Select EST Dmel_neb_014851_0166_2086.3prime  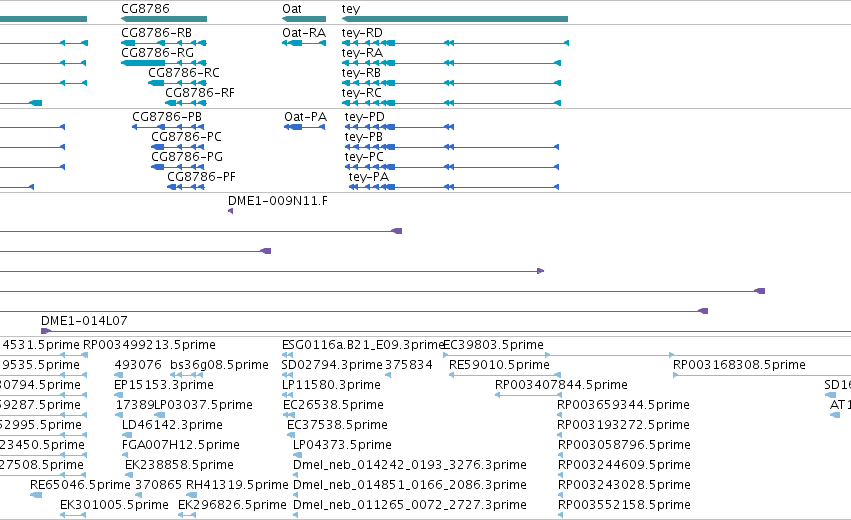tap(296, 495)
